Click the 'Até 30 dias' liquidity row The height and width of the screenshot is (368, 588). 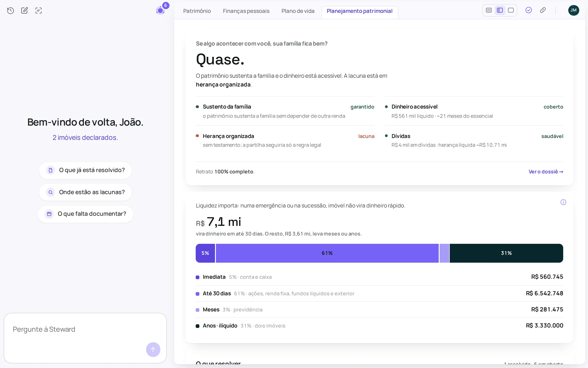pos(379,293)
